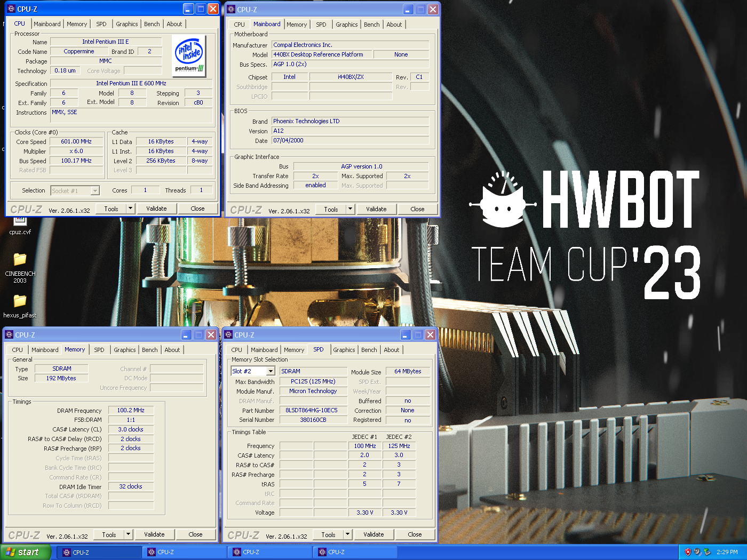This screenshot has height=560, width=747.
Task: Open Graphics tab in Mainboard window
Action: click(347, 25)
